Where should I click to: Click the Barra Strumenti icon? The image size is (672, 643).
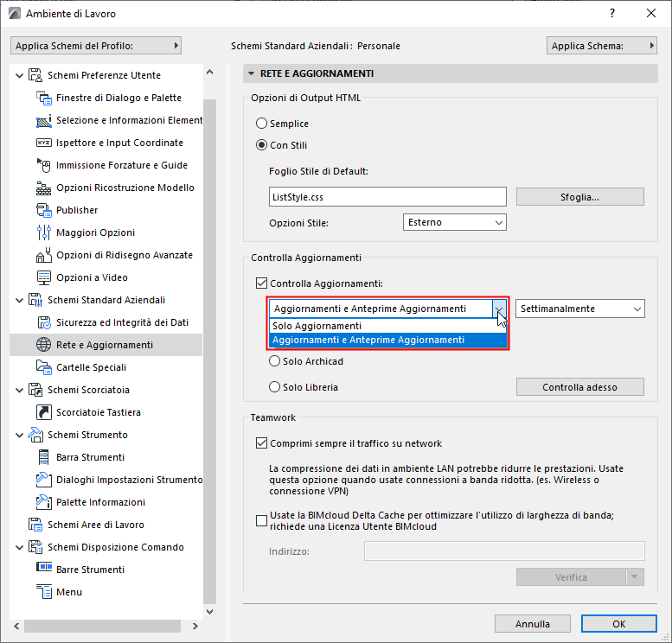click(44, 457)
